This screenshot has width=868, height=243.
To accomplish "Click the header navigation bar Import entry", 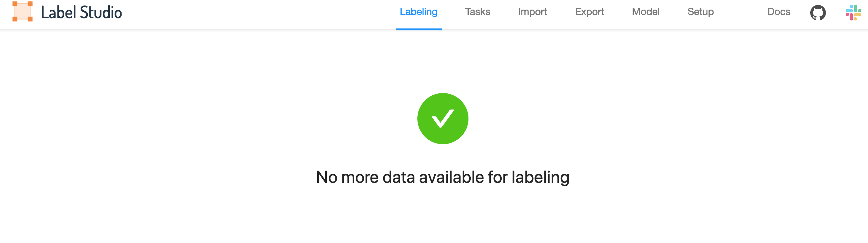I will click(532, 12).
